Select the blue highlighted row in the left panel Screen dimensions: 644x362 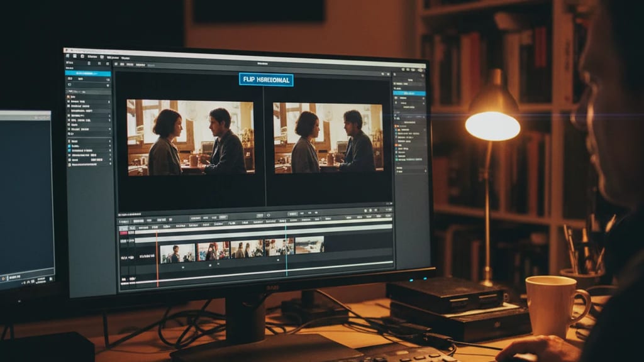click(88, 74)
